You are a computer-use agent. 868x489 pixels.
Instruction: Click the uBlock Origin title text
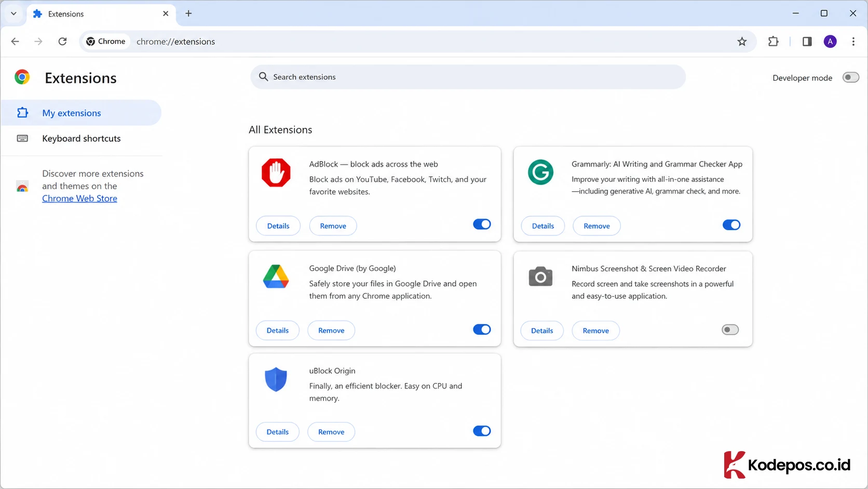pos(332,371)
